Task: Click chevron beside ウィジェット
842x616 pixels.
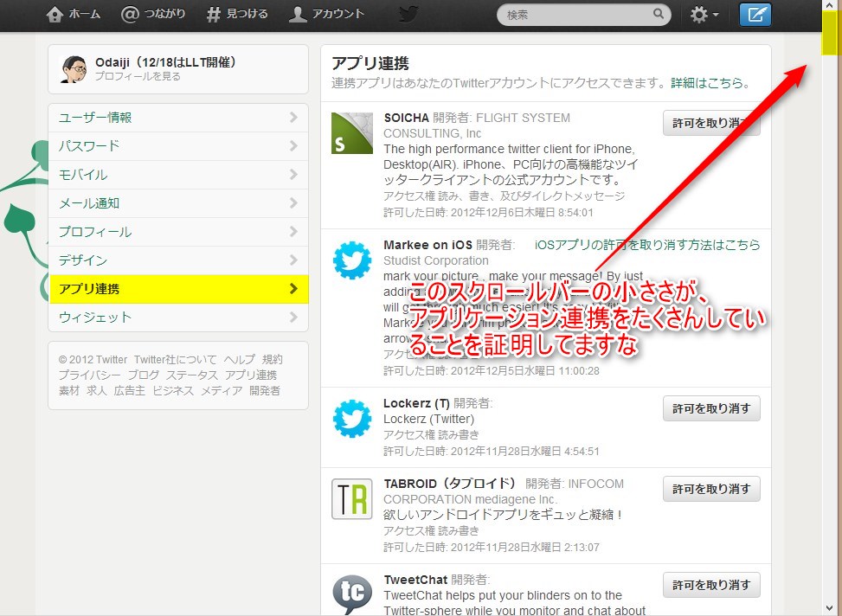Action: [293, 317]
